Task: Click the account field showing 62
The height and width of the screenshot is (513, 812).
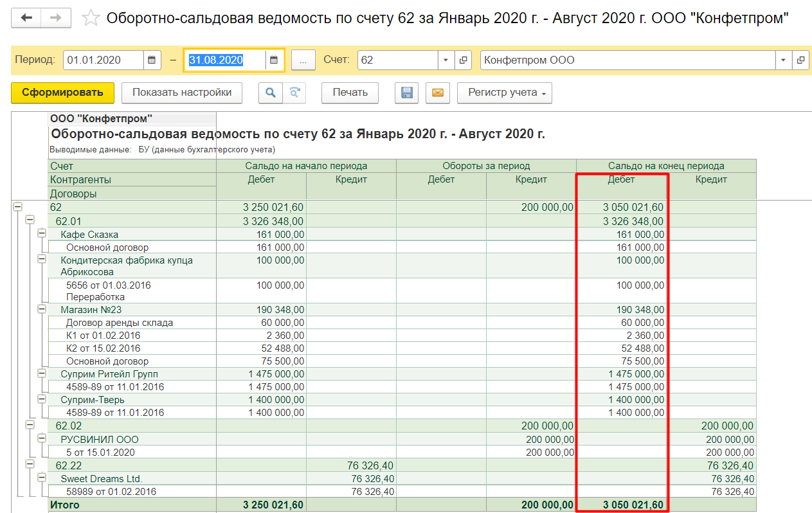Action: click(398, 60)
